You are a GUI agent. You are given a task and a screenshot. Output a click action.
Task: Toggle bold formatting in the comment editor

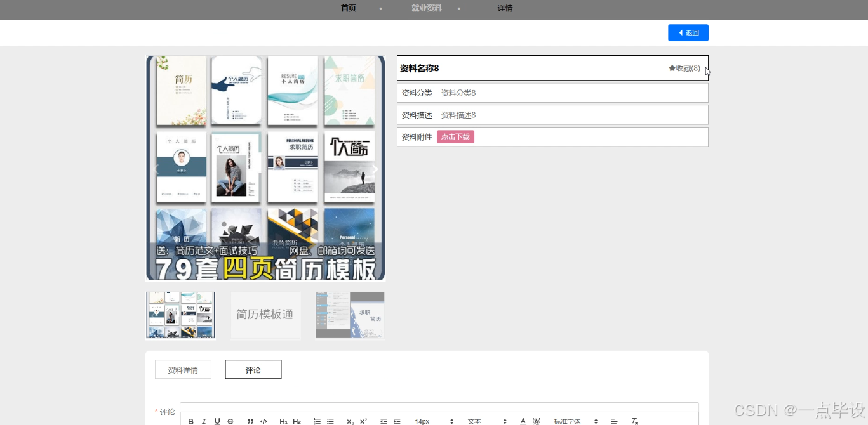click(190, 421)
